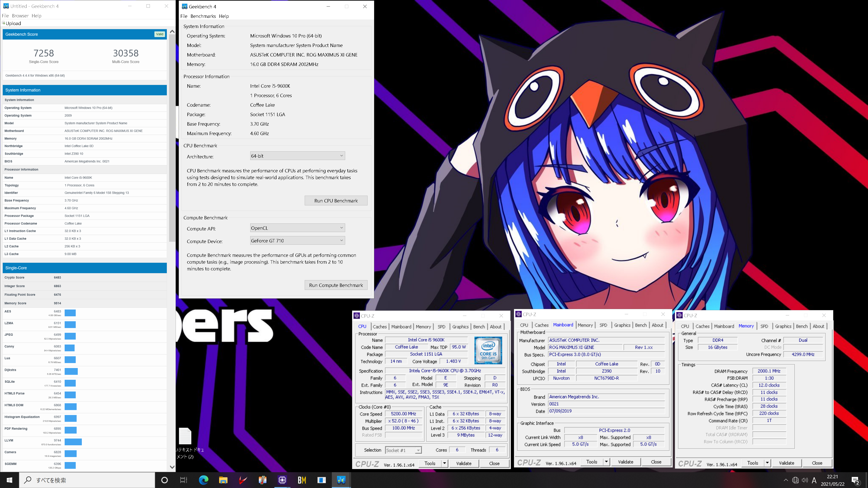Viewport: 868px width, 488px height.
Task: Click Close in left CPU-Z window
Action: tap(494, 463)
